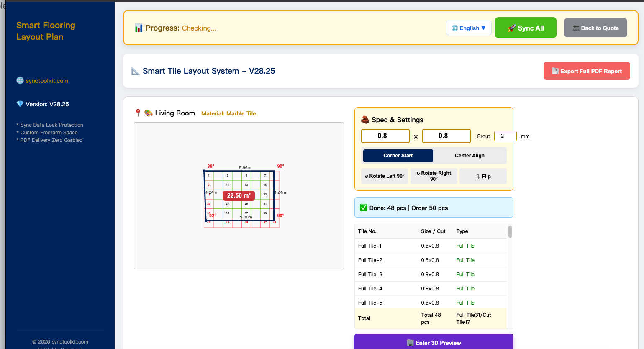Image resolution: width=644 pixels, height=349 pixels.
Task: Click Rotate Left 90° button
Action: click(385, 176)
